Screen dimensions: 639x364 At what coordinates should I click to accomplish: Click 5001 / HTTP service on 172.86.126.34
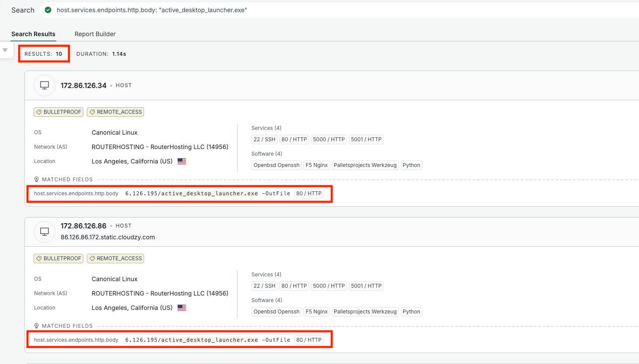366,139
